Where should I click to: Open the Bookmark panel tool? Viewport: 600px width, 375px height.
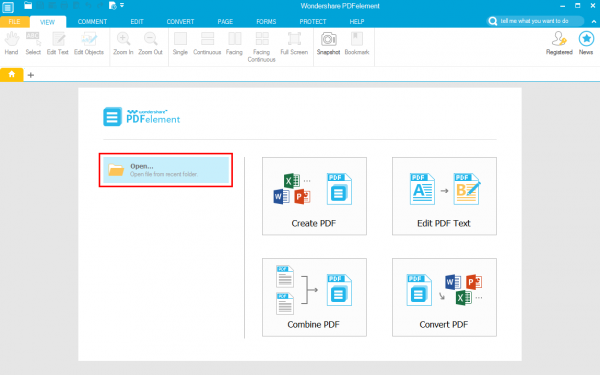click(357, 43)
